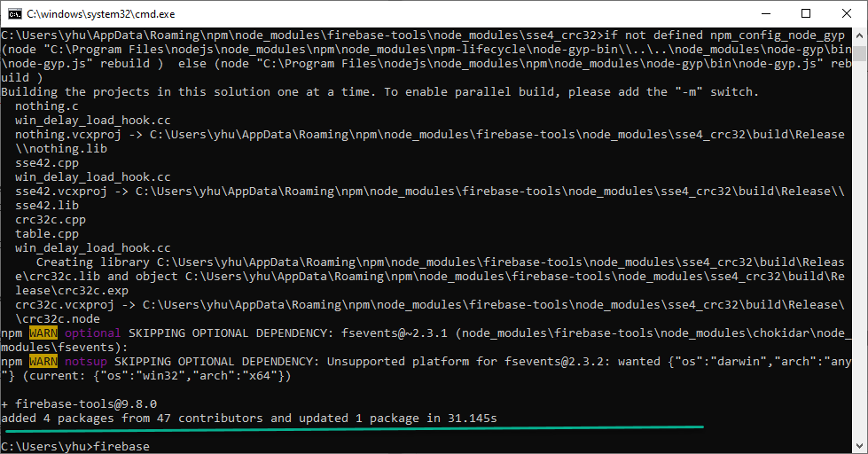The image size is (868, 454).
Task: Click the \\nothing.lib output line
Action: click(x=61, y=149)
